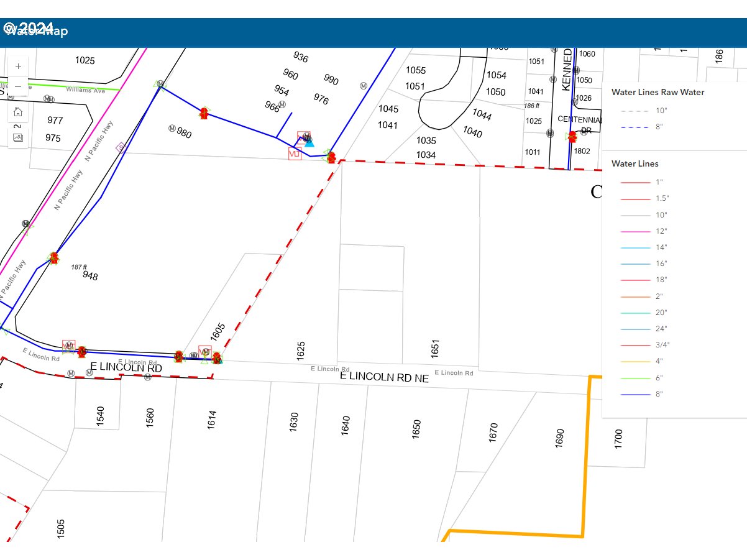Open the basemap gallery image icon
Viewport: 747px width, 560px height.
pos(18,137)
